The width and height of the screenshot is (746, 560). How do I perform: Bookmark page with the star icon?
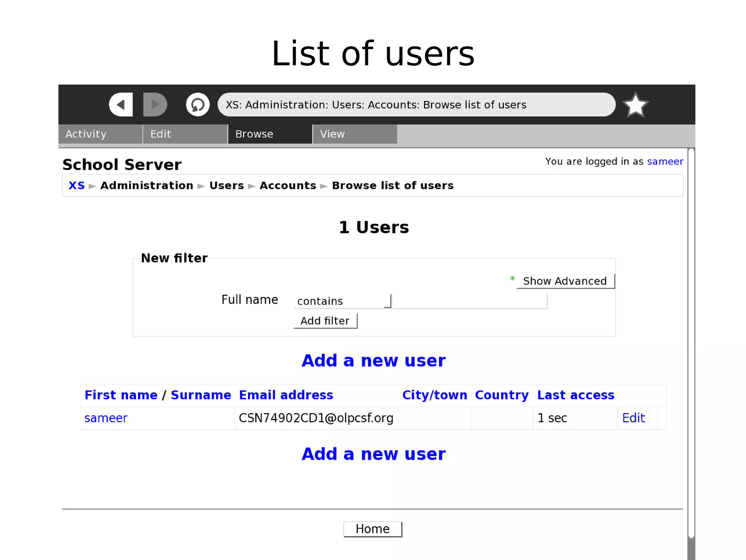(x=635, y=105)
